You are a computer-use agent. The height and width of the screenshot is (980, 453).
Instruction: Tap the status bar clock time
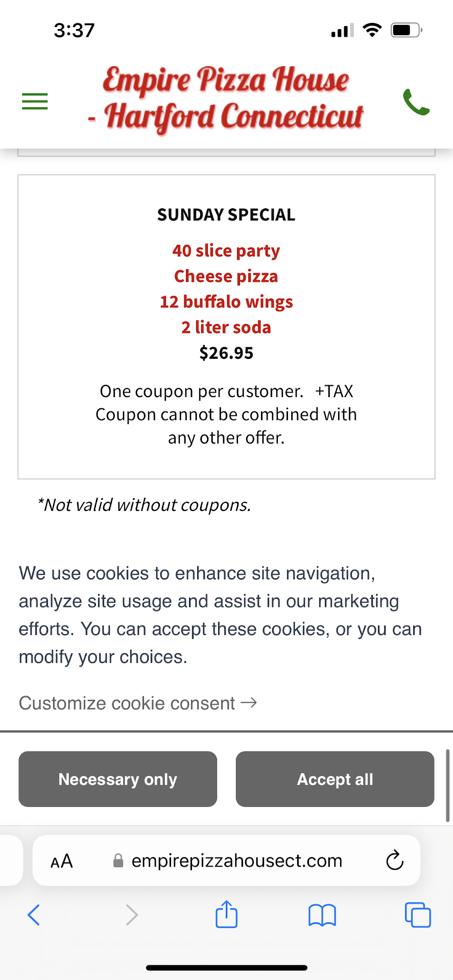pyautogui.click(x=75, y=31)
